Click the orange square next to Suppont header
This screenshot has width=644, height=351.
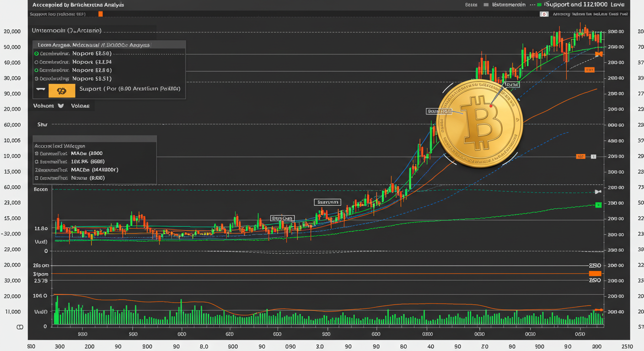pos(101,14)
